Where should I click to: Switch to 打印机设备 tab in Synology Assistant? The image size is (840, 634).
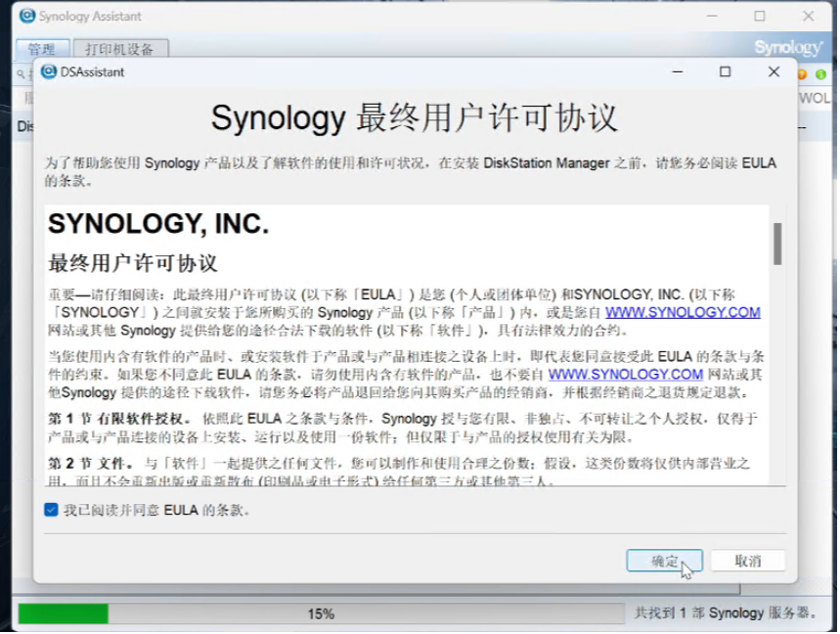(x=120, y=49)
